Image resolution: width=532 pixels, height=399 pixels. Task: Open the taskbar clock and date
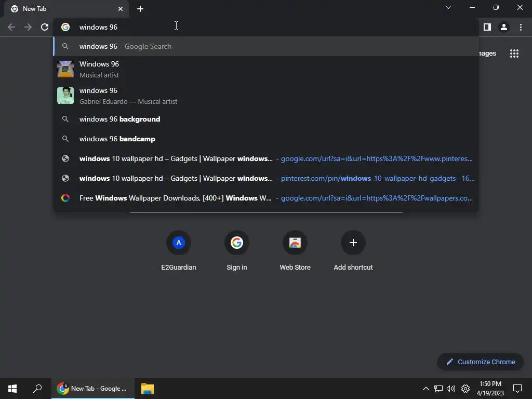click(x=490, y=389)
